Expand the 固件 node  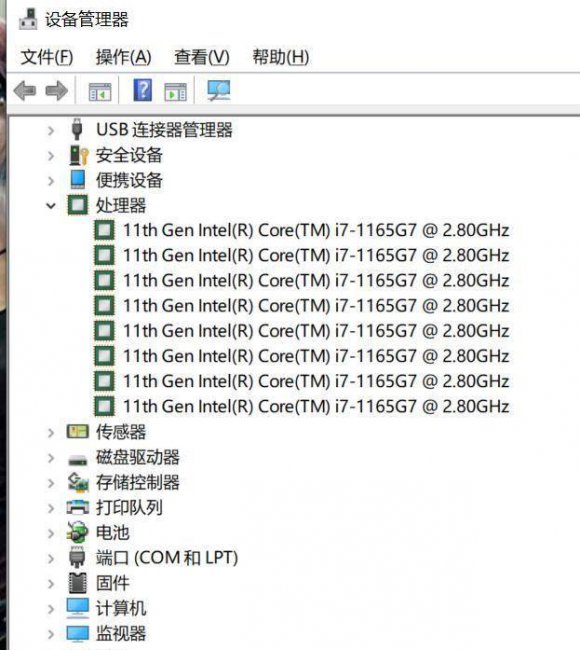51,584
